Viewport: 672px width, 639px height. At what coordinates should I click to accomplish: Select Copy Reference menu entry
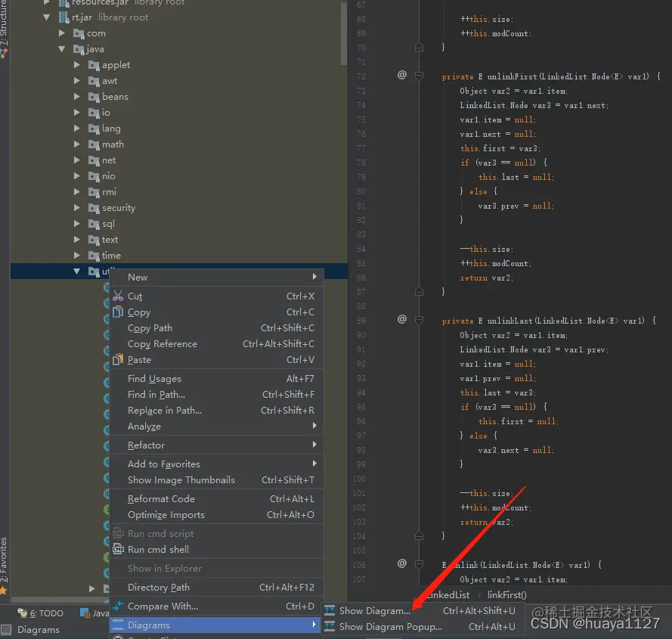[x=216, y=344]
